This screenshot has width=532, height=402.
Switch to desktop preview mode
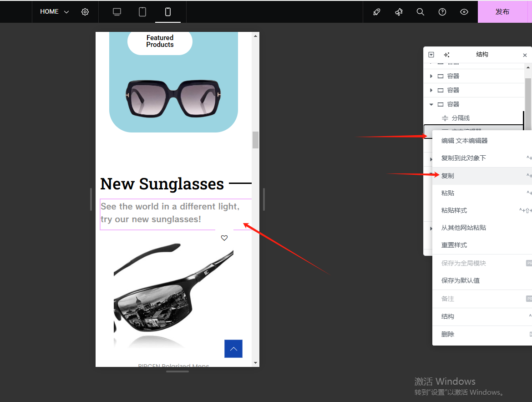click(117, 12)
